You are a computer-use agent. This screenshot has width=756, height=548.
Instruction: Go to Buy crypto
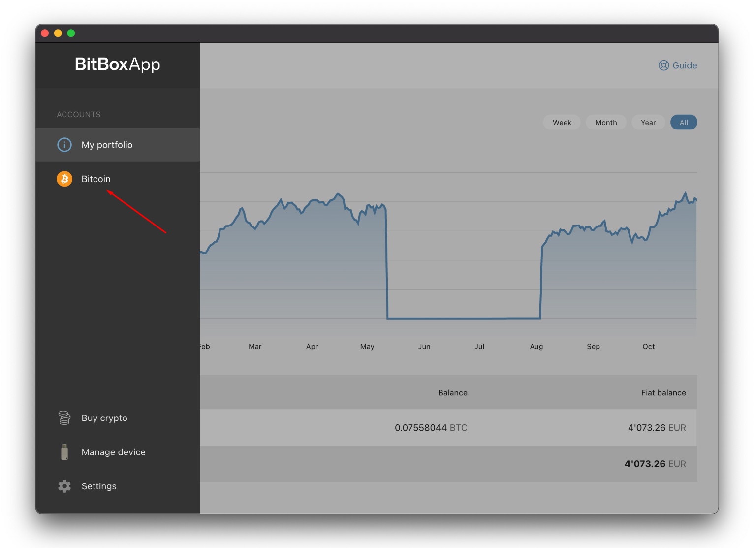click(118, 418)
